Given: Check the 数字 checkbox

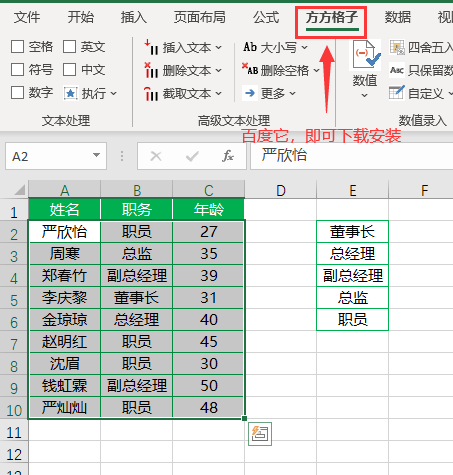Looking at the screenshot, I should 17,93.
